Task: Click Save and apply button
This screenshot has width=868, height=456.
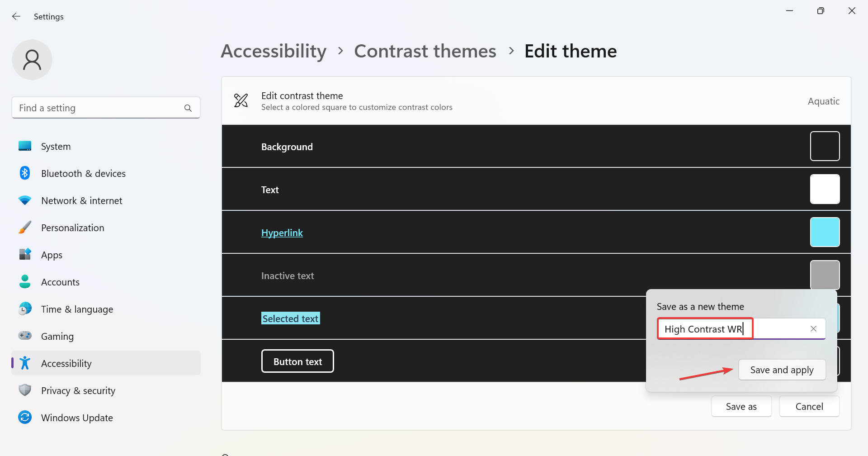Action: tap(782, 370)
